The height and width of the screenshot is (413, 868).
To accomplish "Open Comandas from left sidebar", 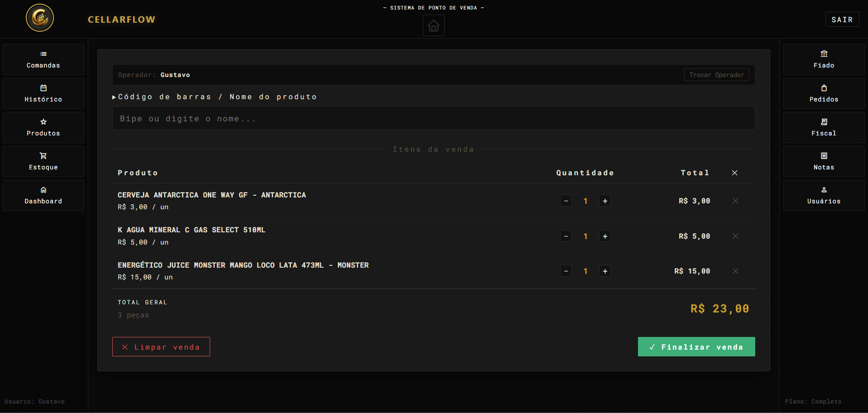I will 43,59.
